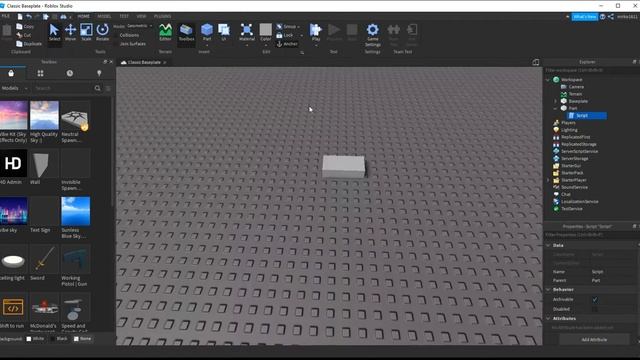
Task: Click the Copy button in Clipboard
Action: tap(25, 27)
